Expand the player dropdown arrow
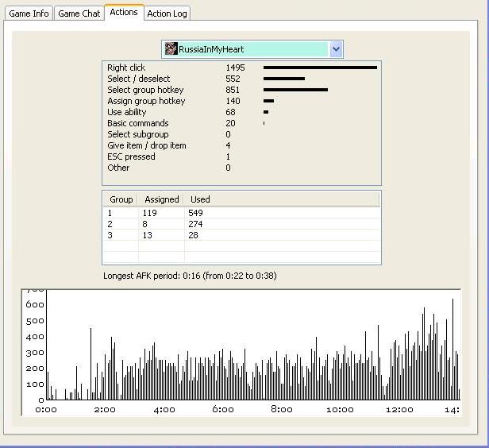The image size is (489, 448). click(336, 49)
